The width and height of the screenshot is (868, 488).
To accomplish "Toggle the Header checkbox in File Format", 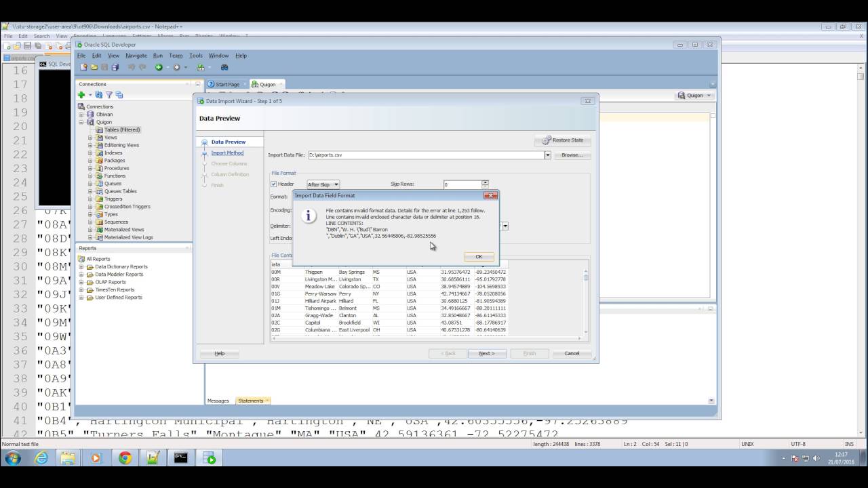I will 274,184.
